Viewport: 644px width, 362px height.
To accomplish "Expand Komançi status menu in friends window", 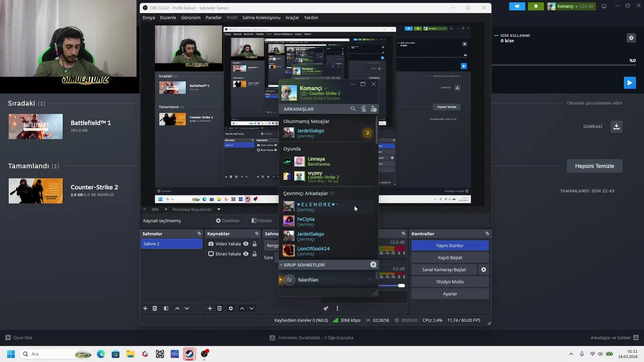I will [326, 88].
